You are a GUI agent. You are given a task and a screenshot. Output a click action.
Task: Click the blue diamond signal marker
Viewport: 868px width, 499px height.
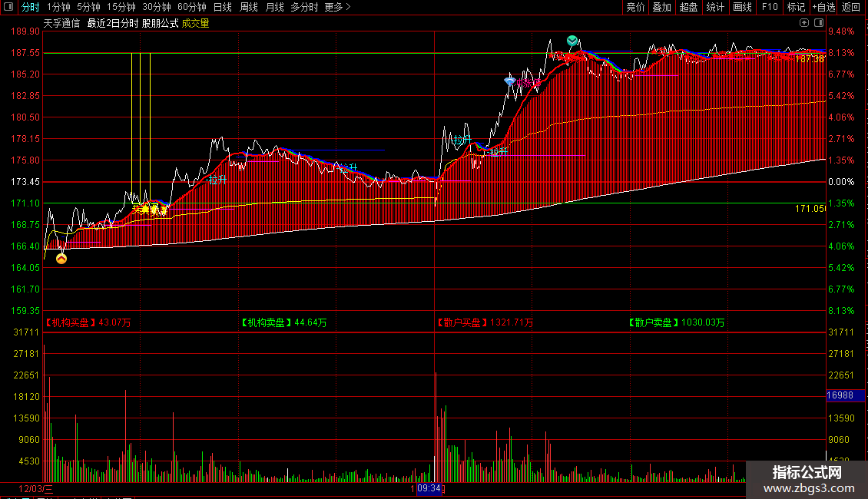tap(510, 81)
